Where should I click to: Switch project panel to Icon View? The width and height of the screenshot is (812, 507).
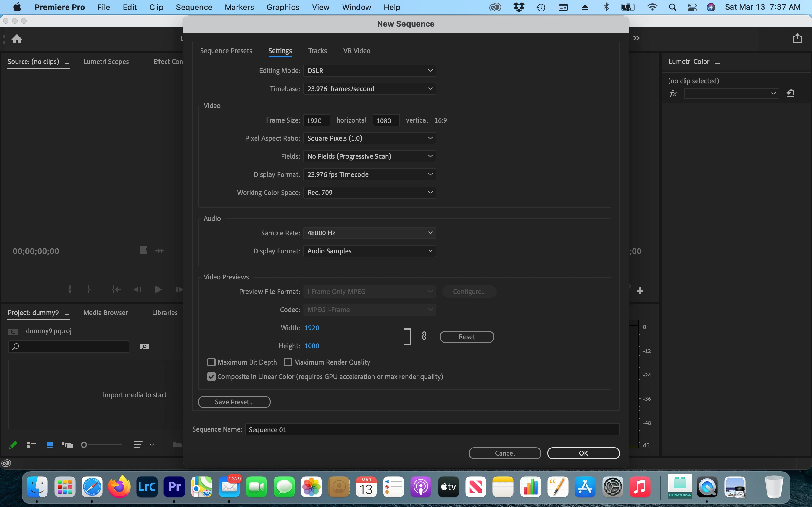[49, 445]
